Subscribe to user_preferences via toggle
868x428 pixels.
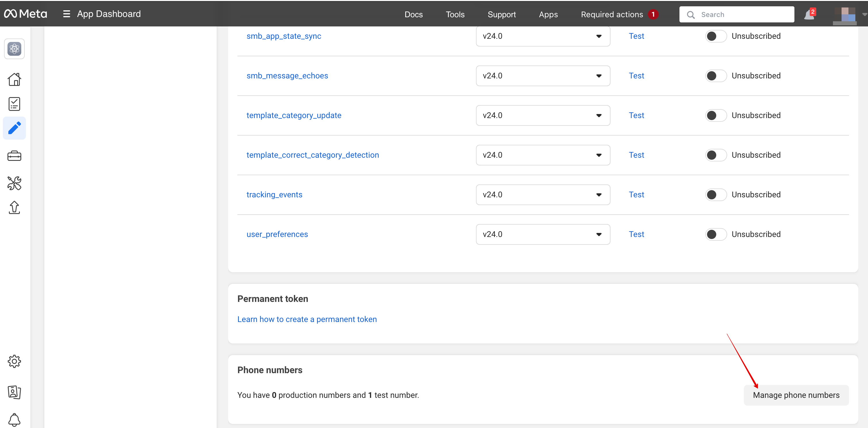tap(716, 234)
